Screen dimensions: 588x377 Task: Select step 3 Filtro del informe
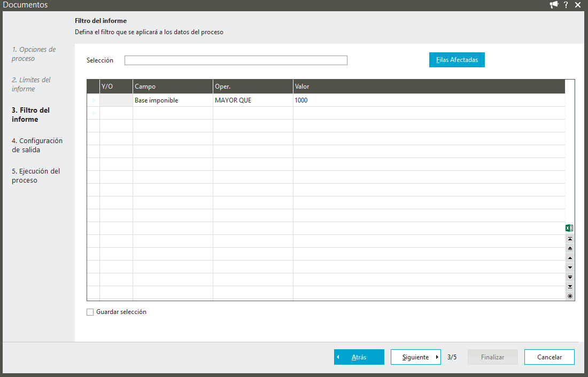(x=31, y=115)
